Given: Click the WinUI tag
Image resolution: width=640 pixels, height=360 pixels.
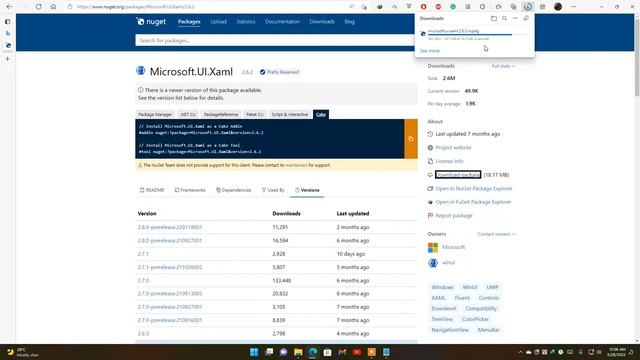Looking at the screenshot, I should [x=470, y=287].
